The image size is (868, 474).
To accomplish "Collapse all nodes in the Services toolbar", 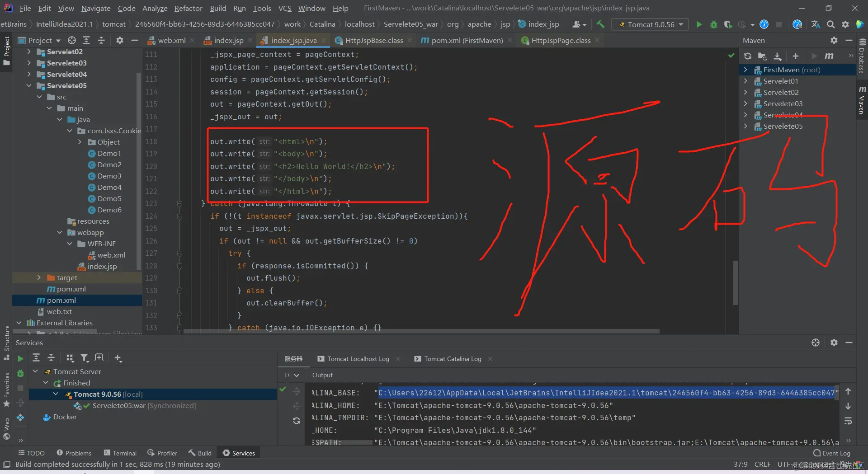I will click(x=51, y=358).
